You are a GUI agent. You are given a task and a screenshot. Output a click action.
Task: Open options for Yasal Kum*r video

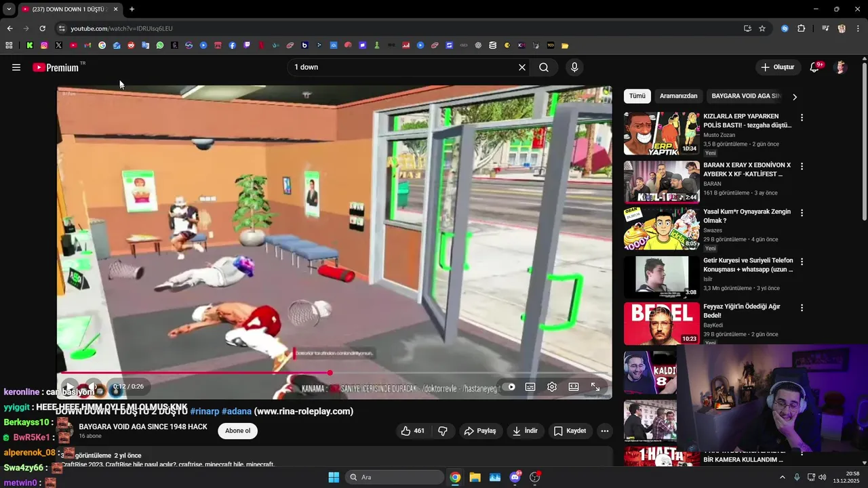pyautogui.click(x=802, y=213)
